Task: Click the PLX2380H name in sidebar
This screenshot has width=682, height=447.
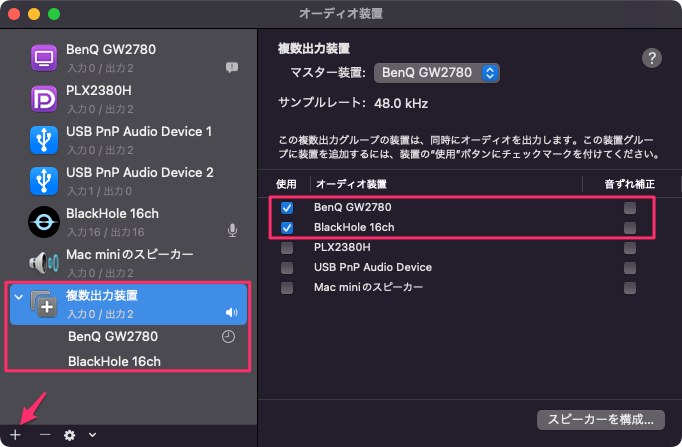Action: (x=99, y=90)
